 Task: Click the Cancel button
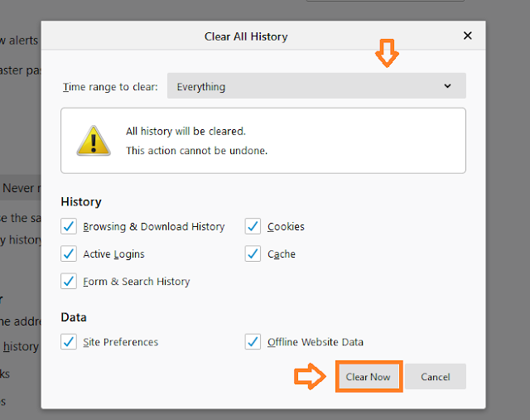coord(436,376)
